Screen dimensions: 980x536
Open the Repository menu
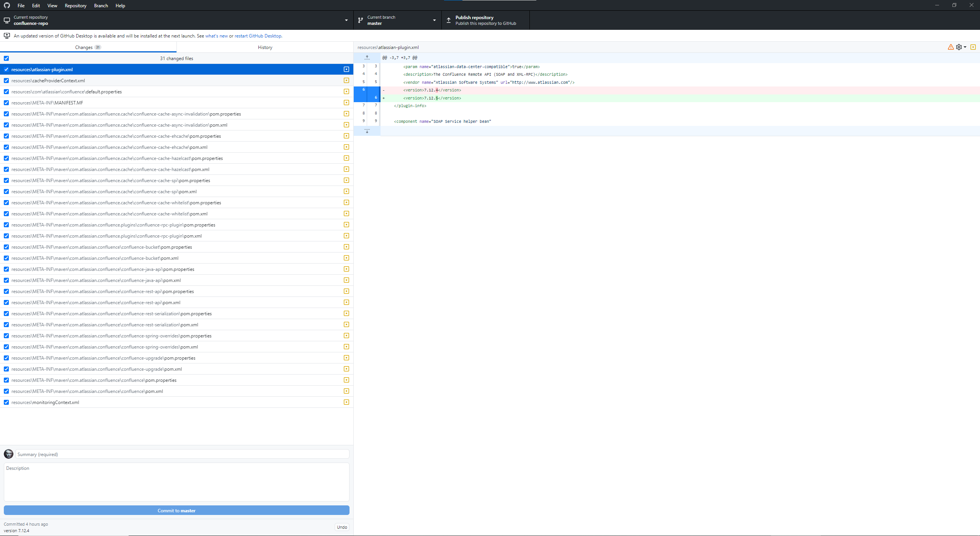click(x=75, y=5)
